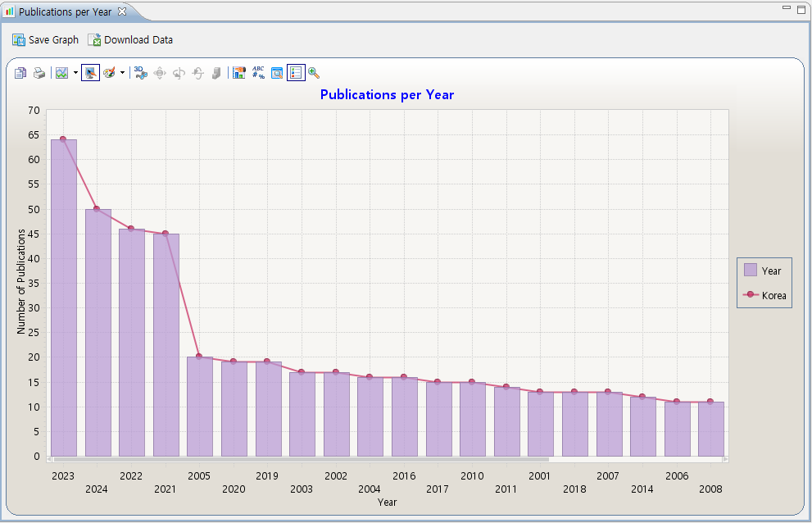Click the horizontal chart scrollbar thumb
Viewport: 812px width, 523px height.
coord(300,459)
